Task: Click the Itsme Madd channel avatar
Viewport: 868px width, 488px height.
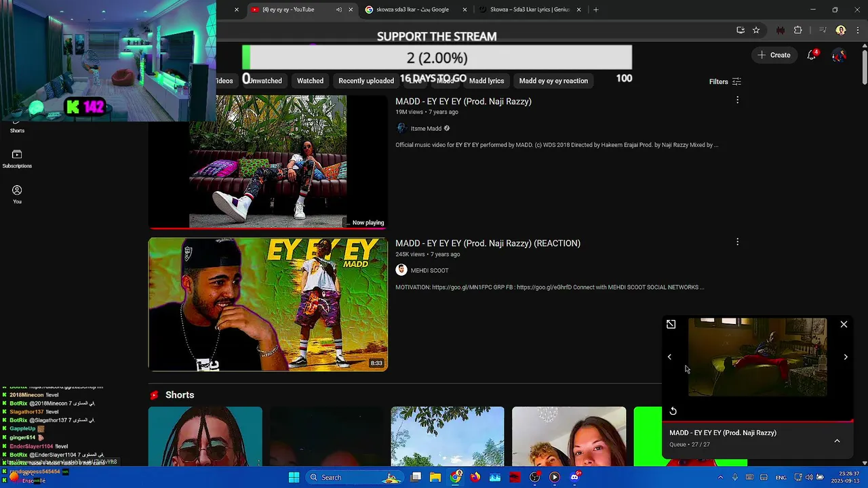Action: (401, 128)
